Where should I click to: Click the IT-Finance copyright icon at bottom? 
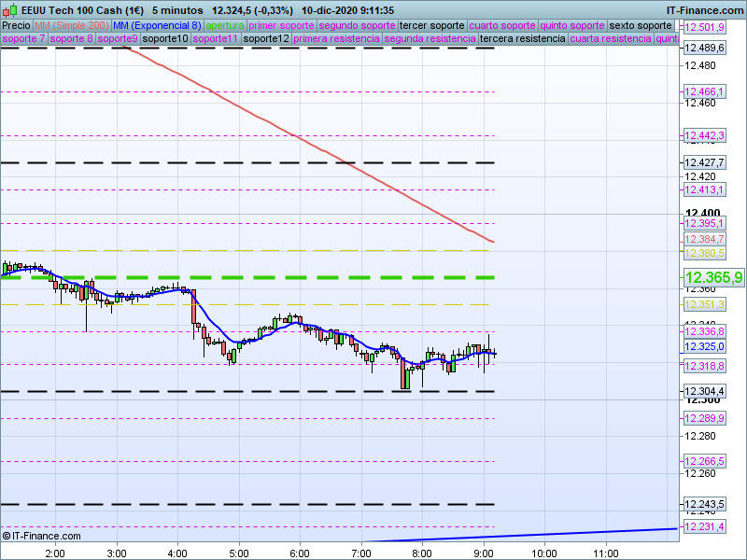click(8, 536)
